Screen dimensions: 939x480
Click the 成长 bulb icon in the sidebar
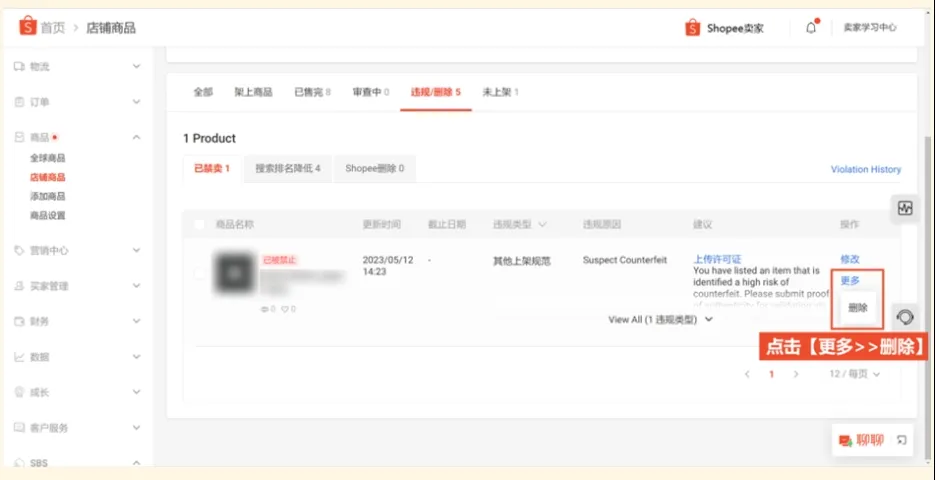[x=20, y=392]
